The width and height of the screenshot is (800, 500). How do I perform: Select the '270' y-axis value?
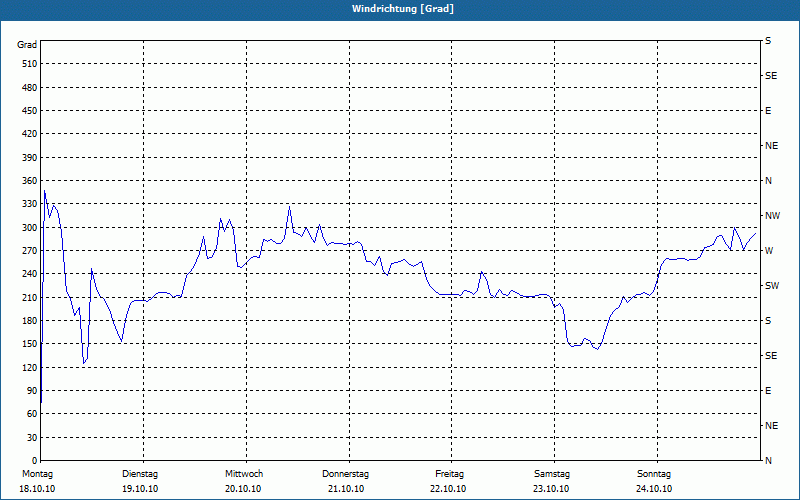click(30, 251)
